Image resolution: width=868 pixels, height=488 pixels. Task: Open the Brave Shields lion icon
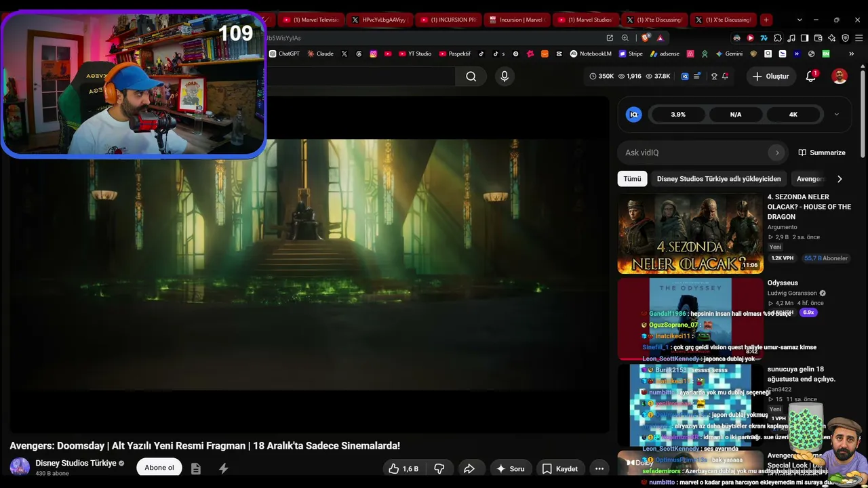click(x=646, y=38)
